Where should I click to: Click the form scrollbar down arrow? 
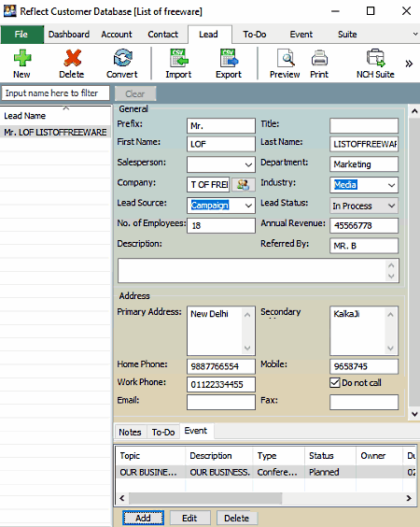(414, 414)
